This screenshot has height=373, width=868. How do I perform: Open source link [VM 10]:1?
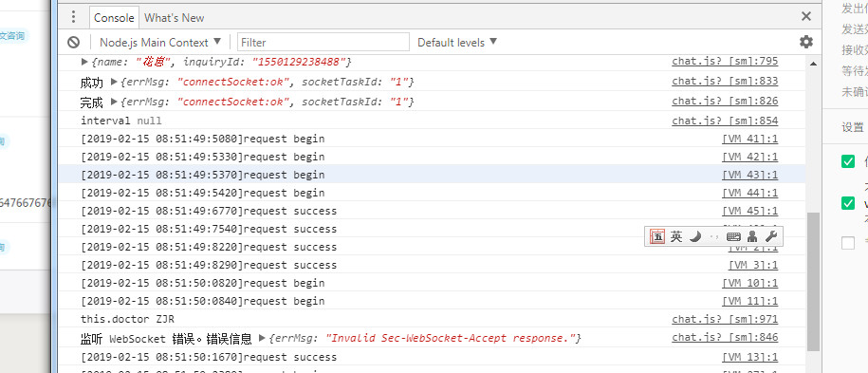click(750, 283)
